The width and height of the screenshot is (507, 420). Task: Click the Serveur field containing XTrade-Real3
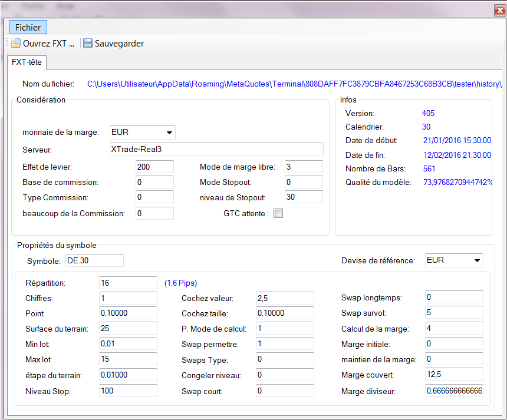[216, 149]
